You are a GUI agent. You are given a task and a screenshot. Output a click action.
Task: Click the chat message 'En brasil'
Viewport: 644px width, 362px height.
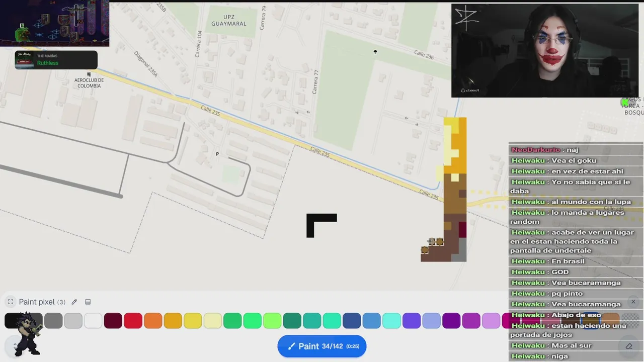568,261
